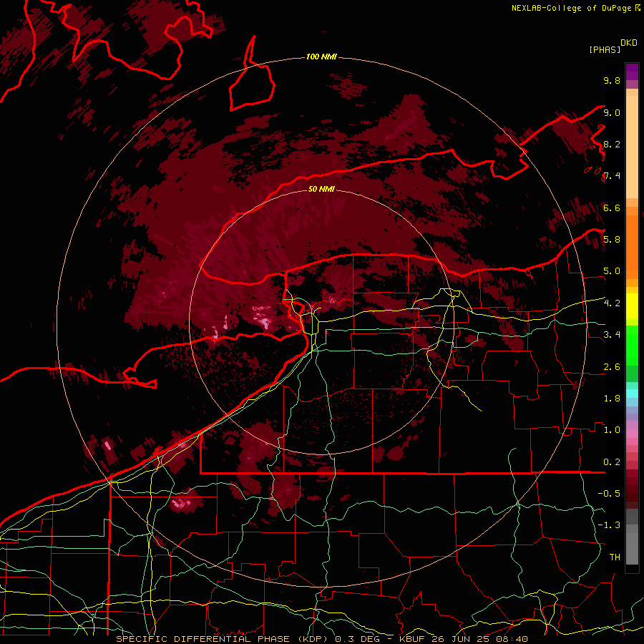Viewport: 644px width, 644px height.
Task: Click the 9.0 value on color scale
Action: tap(612, 112)
